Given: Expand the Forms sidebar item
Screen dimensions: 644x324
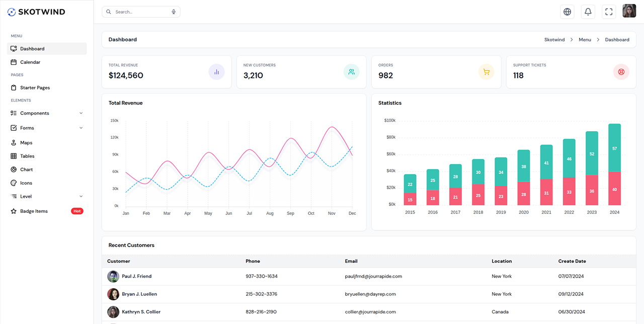Looking at the screenshot, I should (28, 127).
